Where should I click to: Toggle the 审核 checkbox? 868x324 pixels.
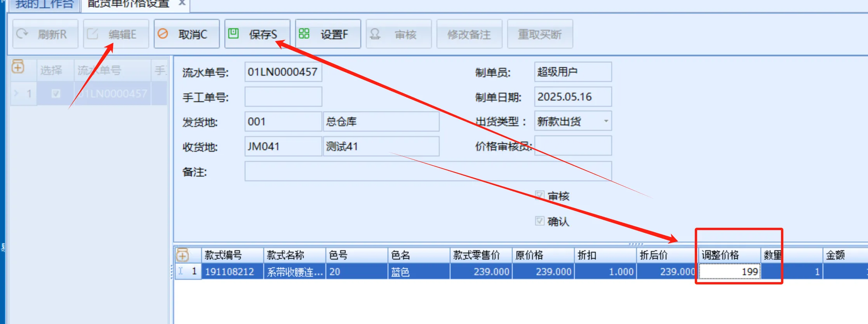click(539, 196)
